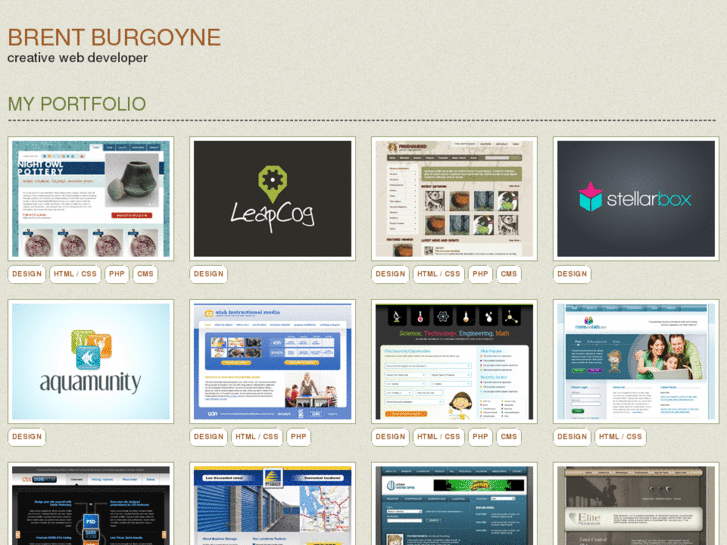The width and height of the screenshot is (727, 545).
Task: Click PHP tag under Utah Instructional Media
Action: click(299, 436)
